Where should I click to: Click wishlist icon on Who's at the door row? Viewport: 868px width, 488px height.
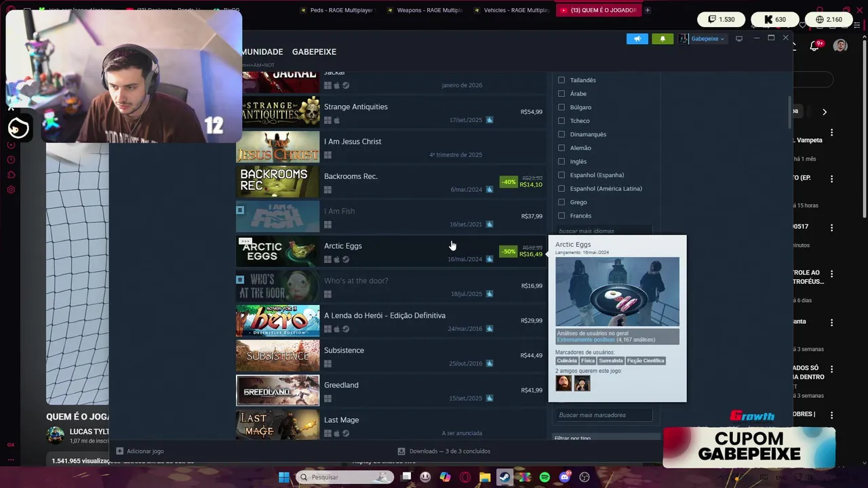coord(490,293)
